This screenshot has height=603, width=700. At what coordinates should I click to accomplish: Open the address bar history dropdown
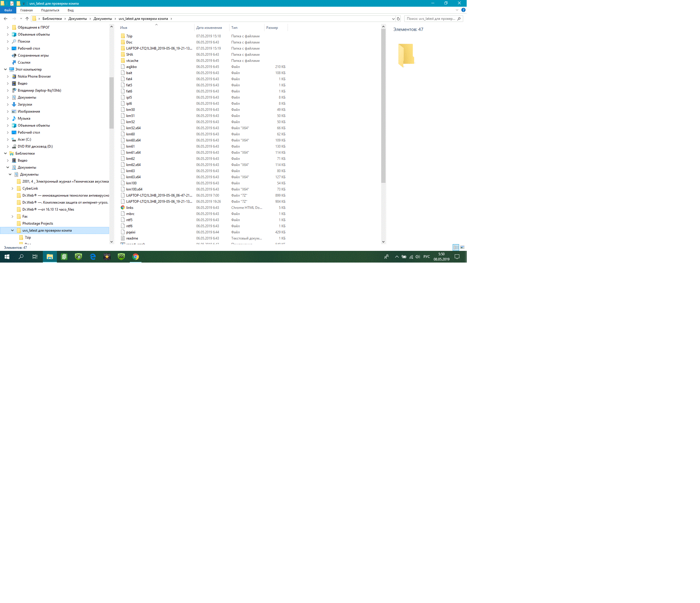coord(393,19)
